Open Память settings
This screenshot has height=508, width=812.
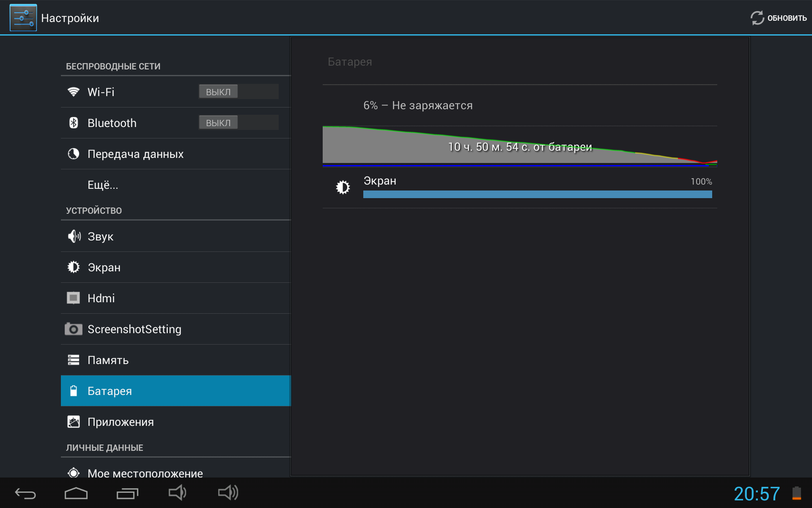point(176,360)
